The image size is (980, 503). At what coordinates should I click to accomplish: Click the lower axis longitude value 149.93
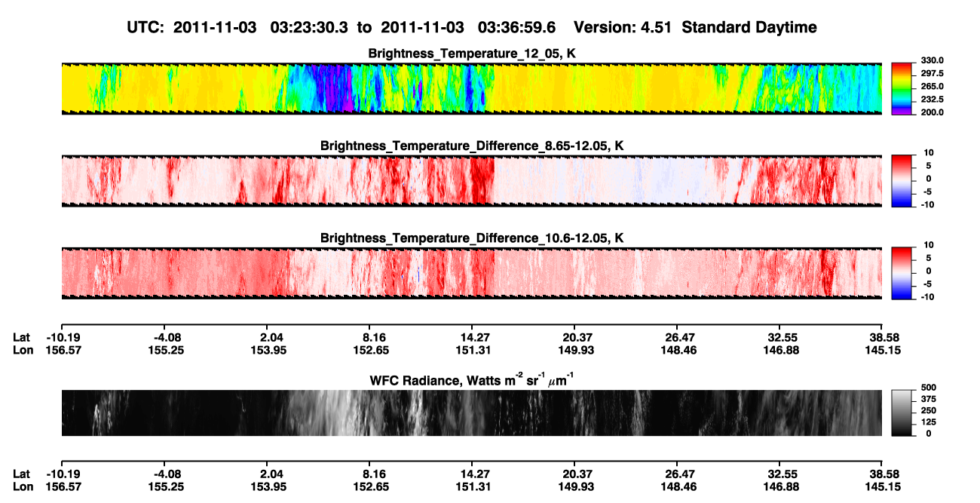tap(574, 487)
